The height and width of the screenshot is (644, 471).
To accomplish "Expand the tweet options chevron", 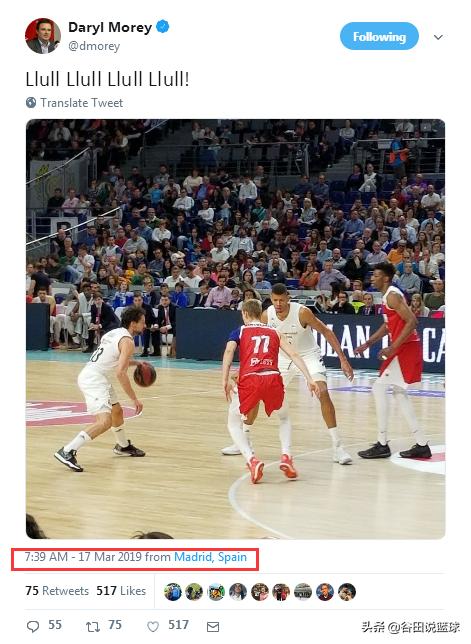I will click(438, 37).
